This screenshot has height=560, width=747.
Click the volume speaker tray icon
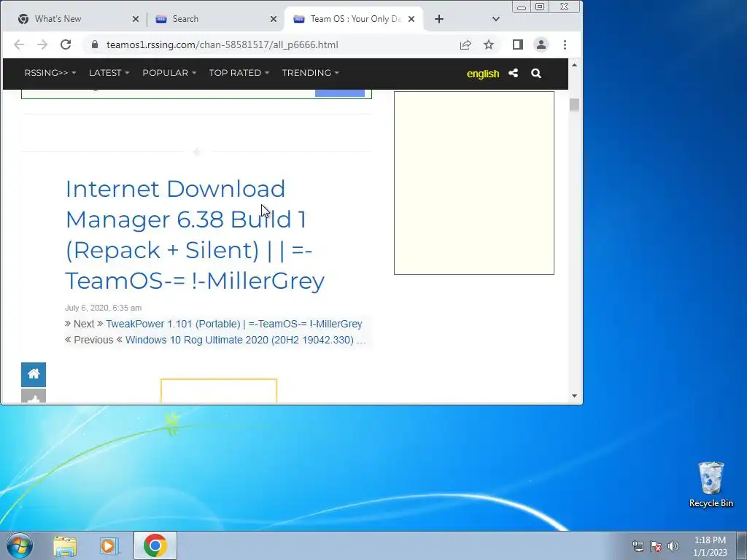pos(673,546)
